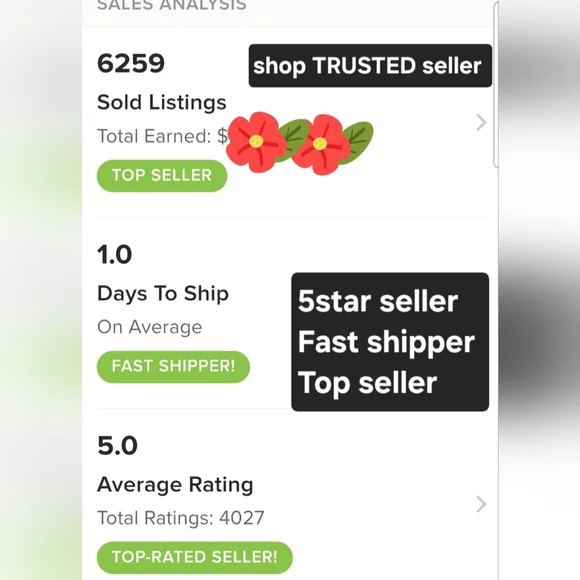Click the scrollbar handle on right edge
The height and width of the screenshot is (580, 580).
click(496, 85)
